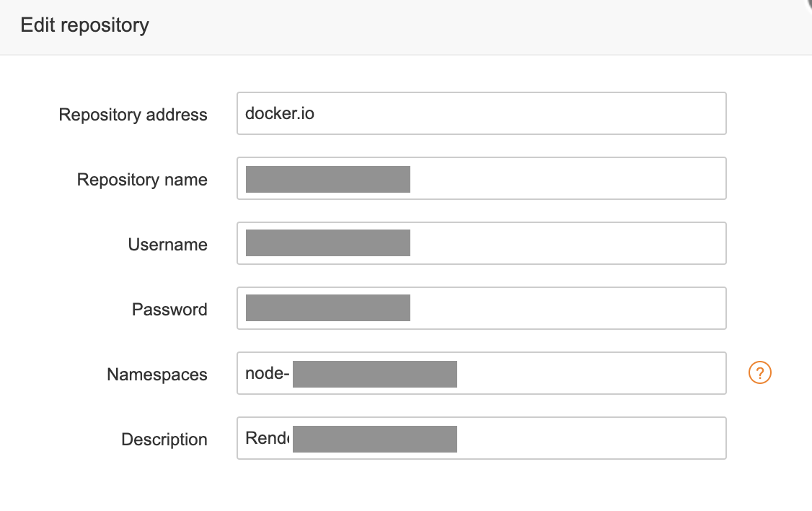This screenshot has width=812, height=511.
Task: Click inside the Namespaces text field
Action: point(590,373)
